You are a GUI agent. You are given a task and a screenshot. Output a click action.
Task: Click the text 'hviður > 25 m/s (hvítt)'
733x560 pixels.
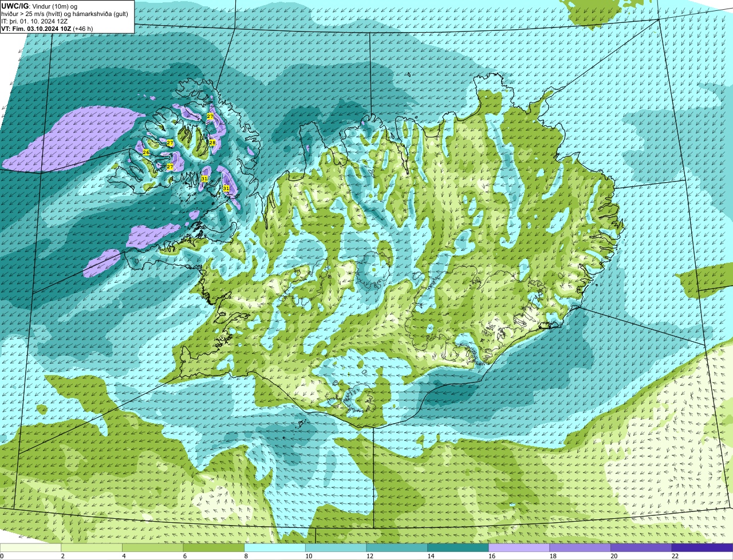pos(32,14)
